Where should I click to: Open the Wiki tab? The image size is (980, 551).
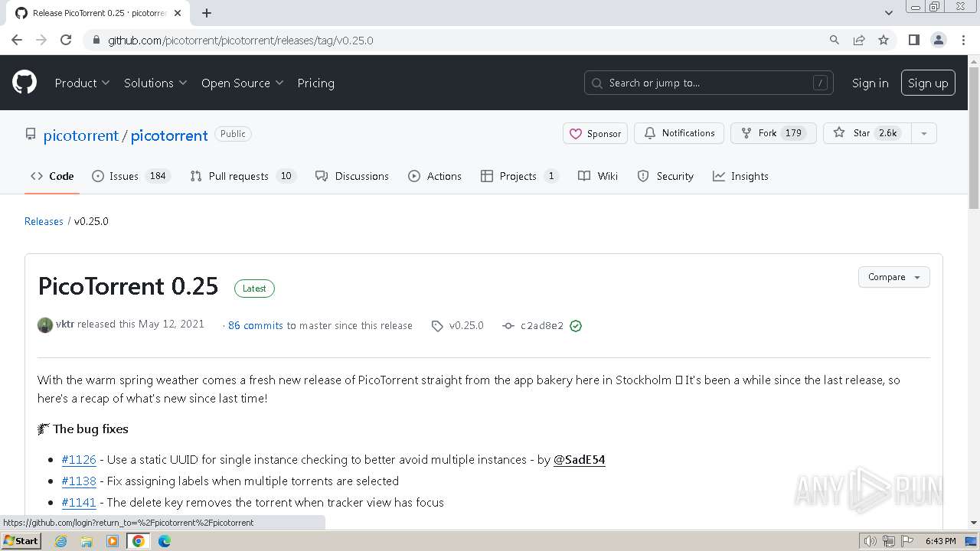(x=598, y=176)
